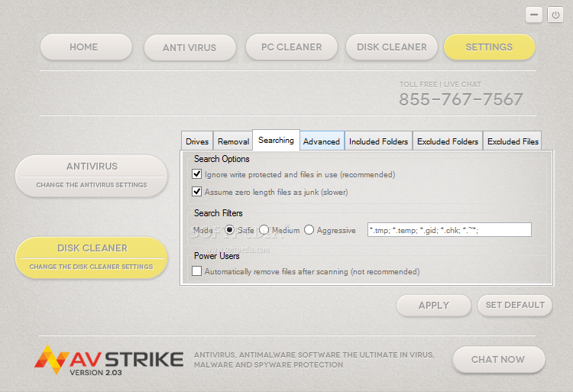Click the AV Strike logo

(109, 359)
